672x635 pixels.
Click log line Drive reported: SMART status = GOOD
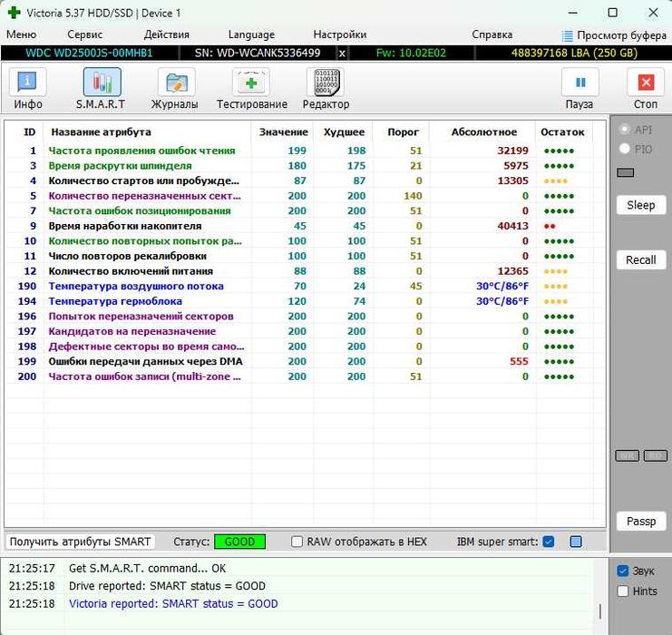click(x=167, y=586)
